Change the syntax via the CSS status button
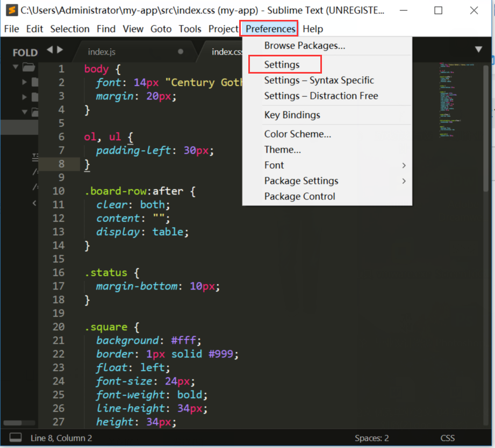This screenshot has width=495, height=448. tap(447, 438)
